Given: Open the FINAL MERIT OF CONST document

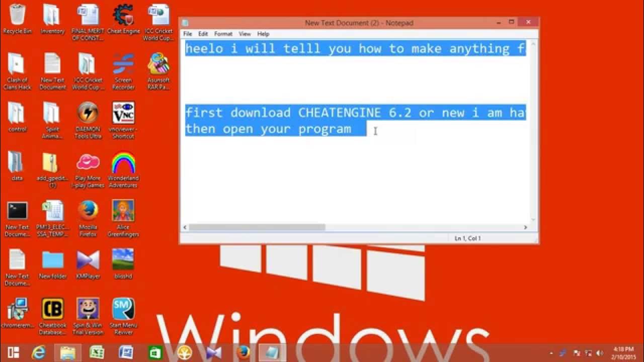Looking at the screenshot, I should (88, 23).
